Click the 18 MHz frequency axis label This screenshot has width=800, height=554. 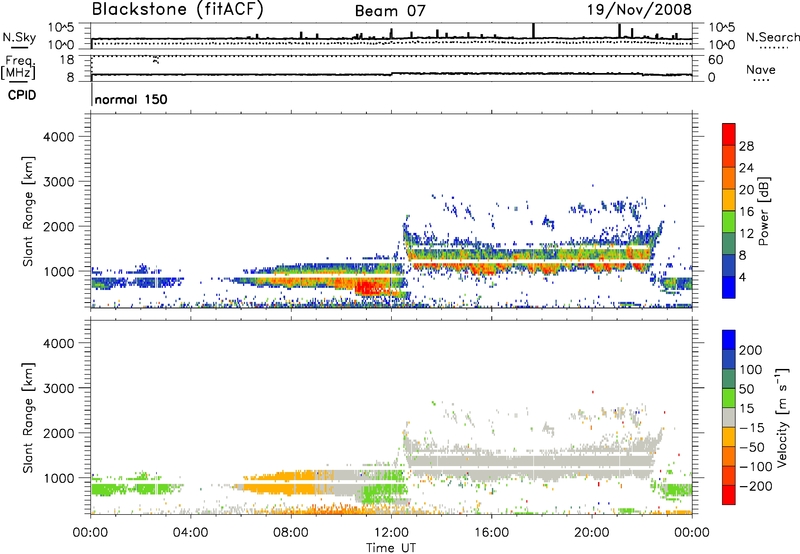pos(67,60)
